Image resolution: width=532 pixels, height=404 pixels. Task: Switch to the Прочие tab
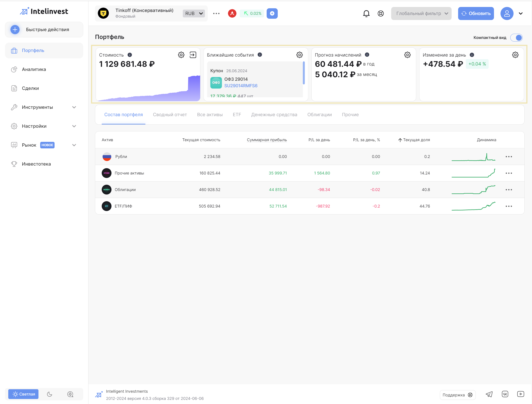coord(350,115)
